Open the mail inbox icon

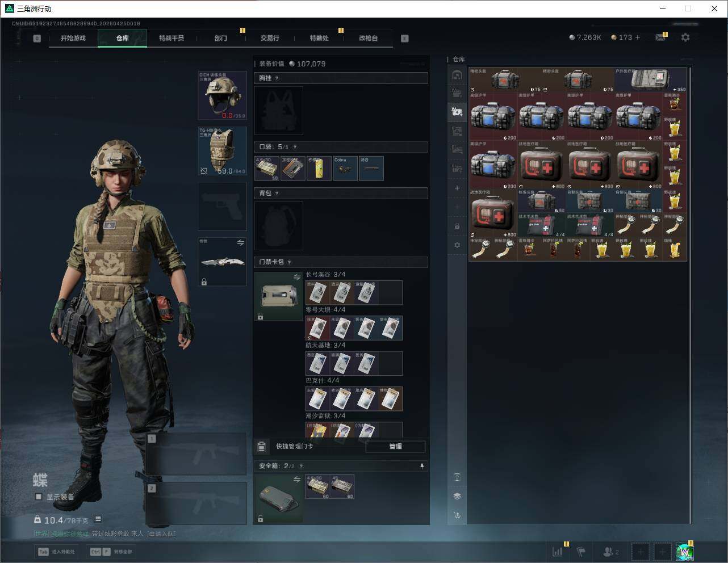coord(660,37)
